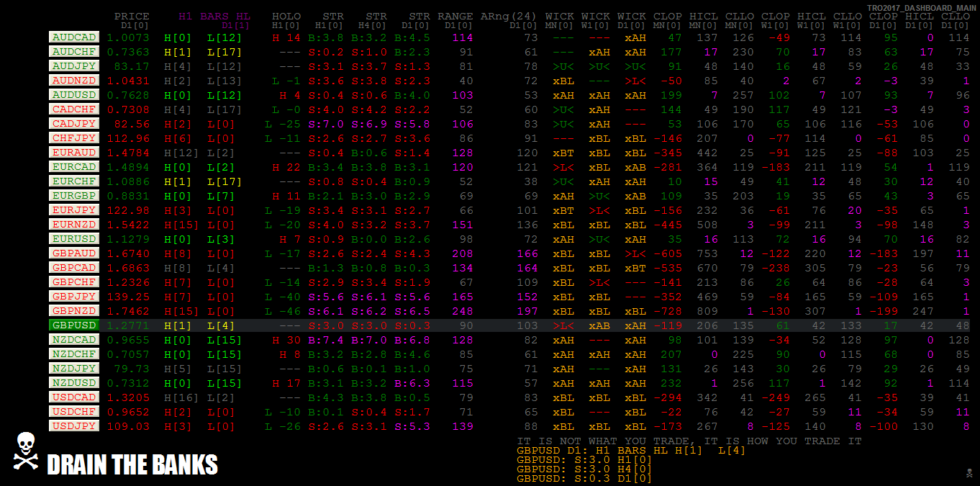Screen dimensions: 980x486
Task: Select the AUDNZD symbol label
Action: [x=74, y=80]
